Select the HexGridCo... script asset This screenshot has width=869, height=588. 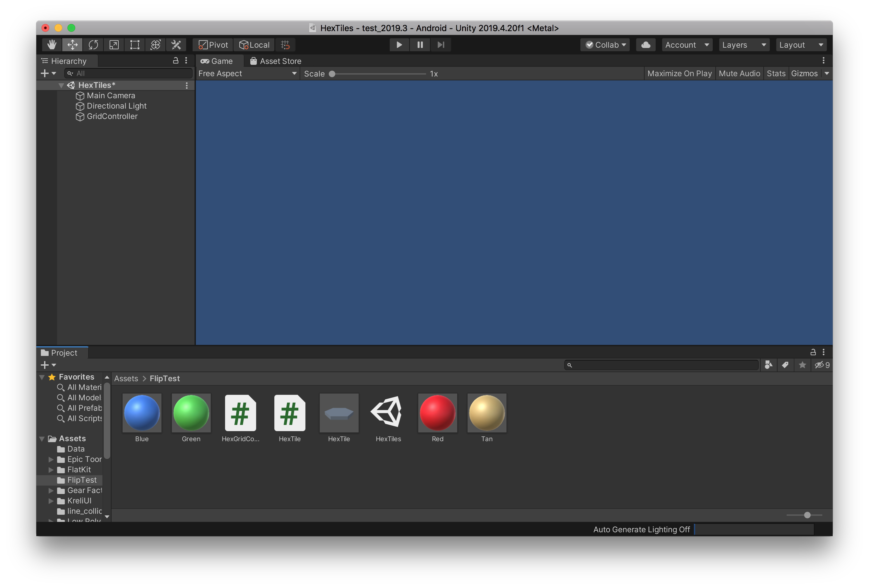pos(240,418)
